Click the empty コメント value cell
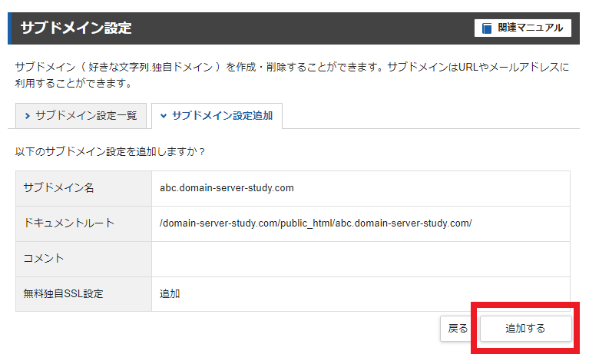Screen dimensions: 589x364 [361, 259]
